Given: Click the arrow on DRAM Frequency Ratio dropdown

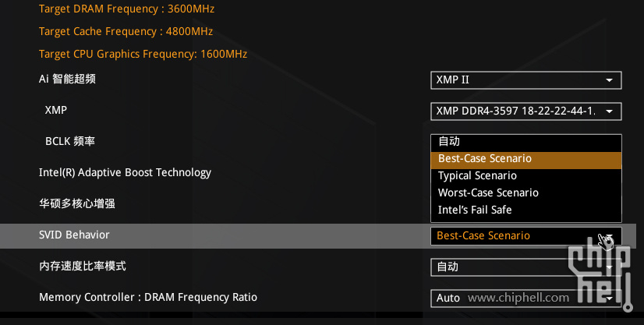Looking at the screenshot, I should click(x=610, y=299).
